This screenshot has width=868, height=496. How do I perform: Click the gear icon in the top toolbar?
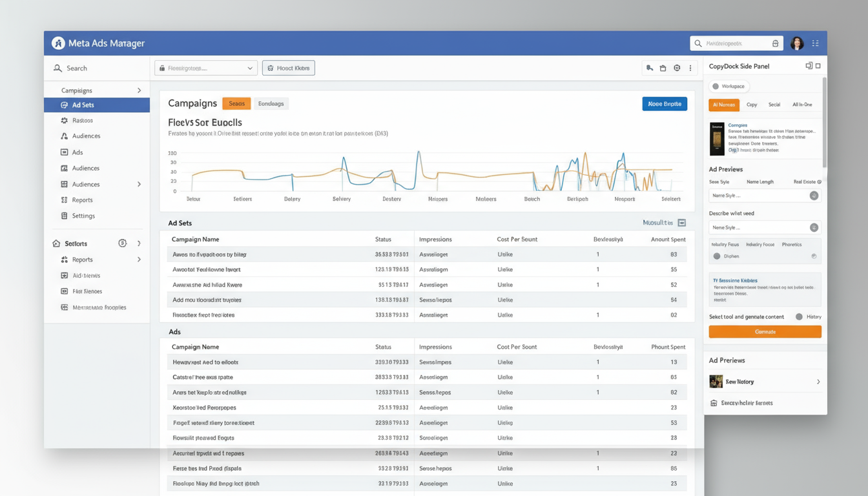click(677, 68)
